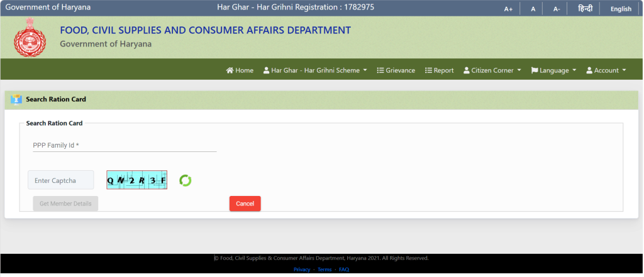Refresh the captcha with green circular arrows
Image resolution: width=644 pixels, height=277 pixels.
[x=186, y=180]
